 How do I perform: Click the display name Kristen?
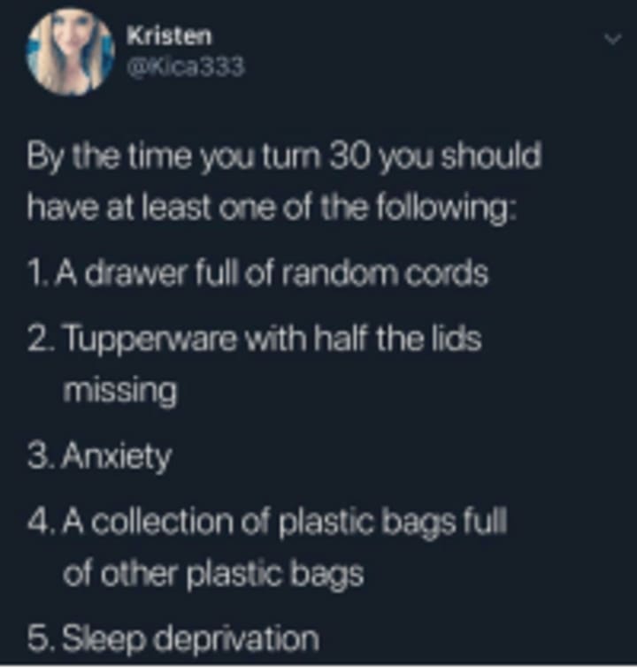169,35
